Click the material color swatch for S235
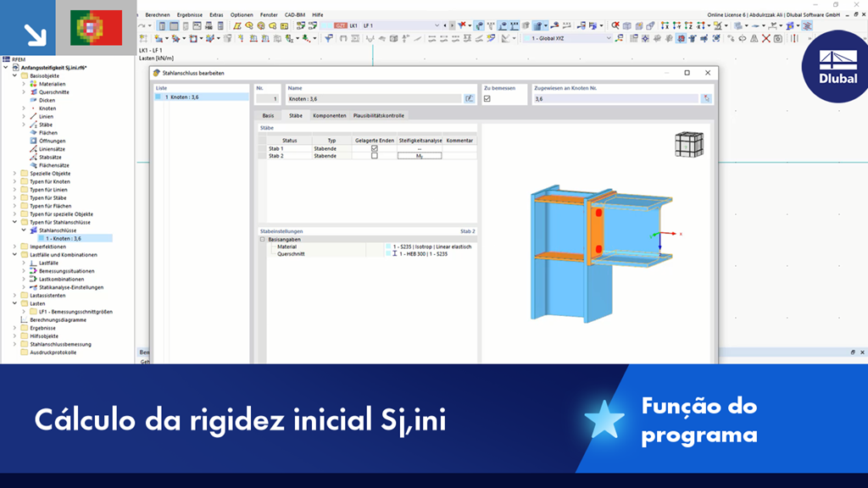 click(388, 247)
